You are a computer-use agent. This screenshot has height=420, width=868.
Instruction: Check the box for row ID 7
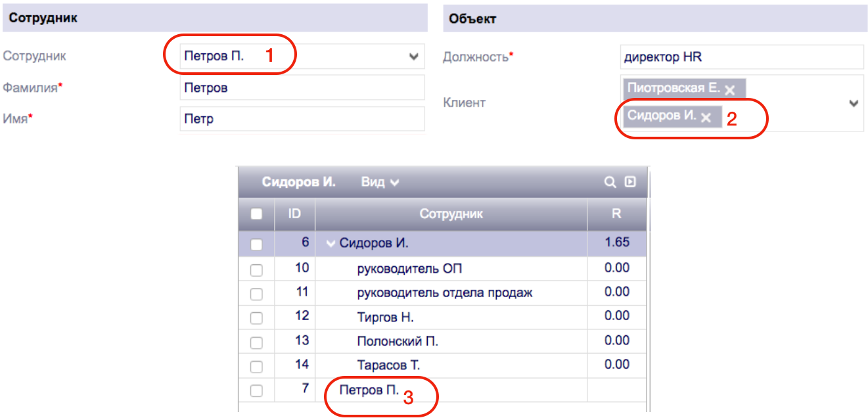(256, 390)
